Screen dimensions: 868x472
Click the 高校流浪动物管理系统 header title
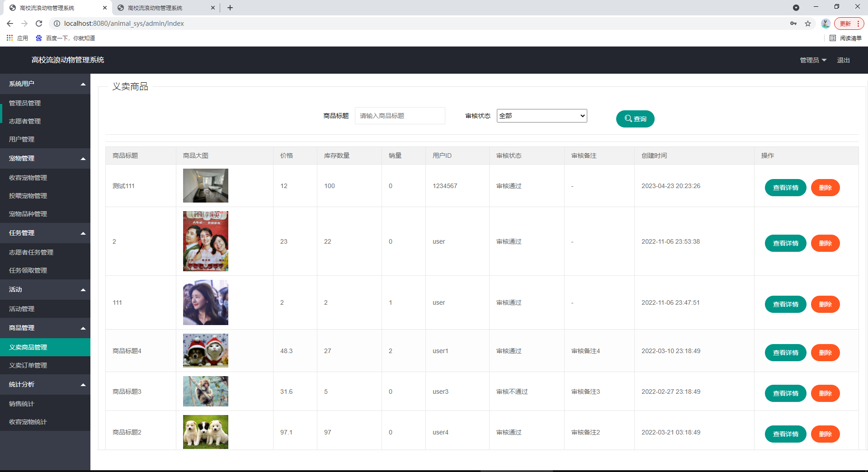tap(68, 60)
